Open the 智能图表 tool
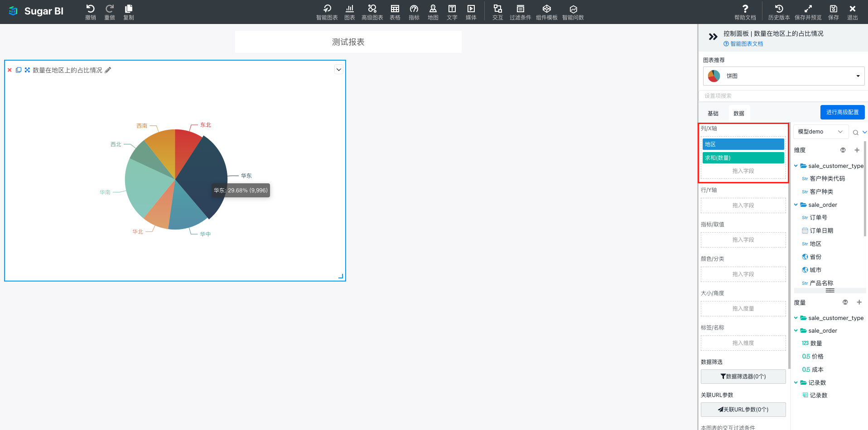Image resolution: width=868 pixels, height=430 pixels. 327,12
